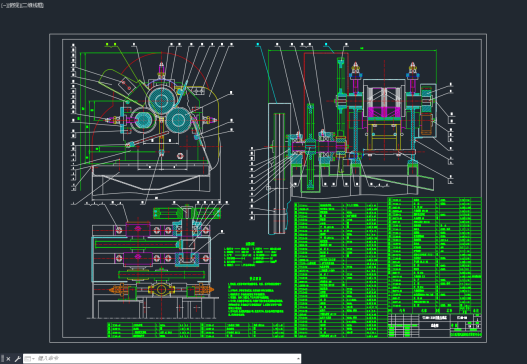Open command line customize wrench menu

[17, 359]
